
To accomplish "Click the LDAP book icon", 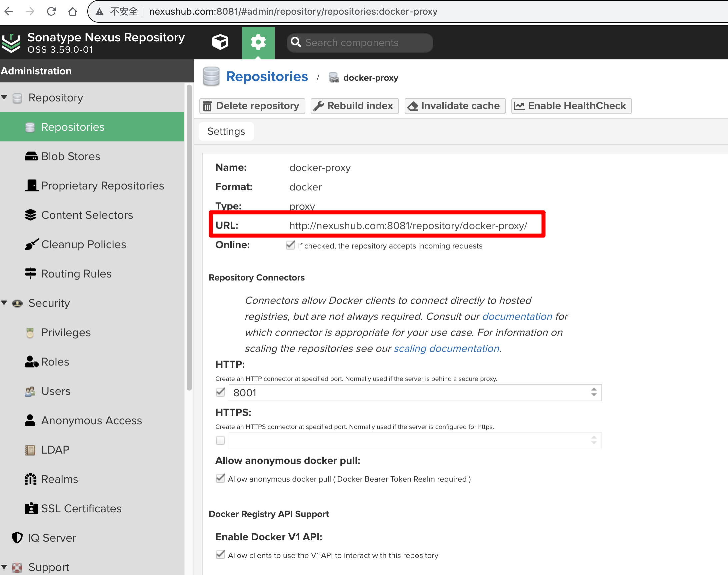I will pos(30,450).
